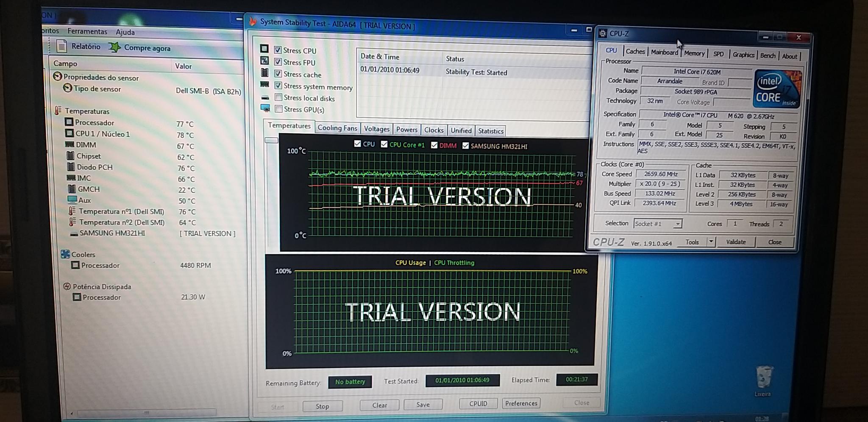Toggle DIMM graph legend checkbox

click(x=434, y=145)
